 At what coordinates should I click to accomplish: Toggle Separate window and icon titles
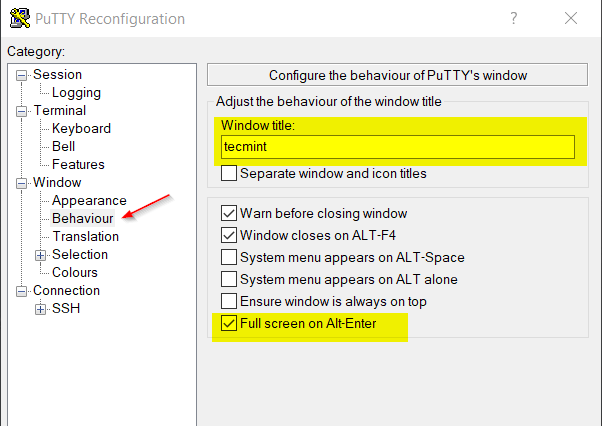click(x=230, y=174)
